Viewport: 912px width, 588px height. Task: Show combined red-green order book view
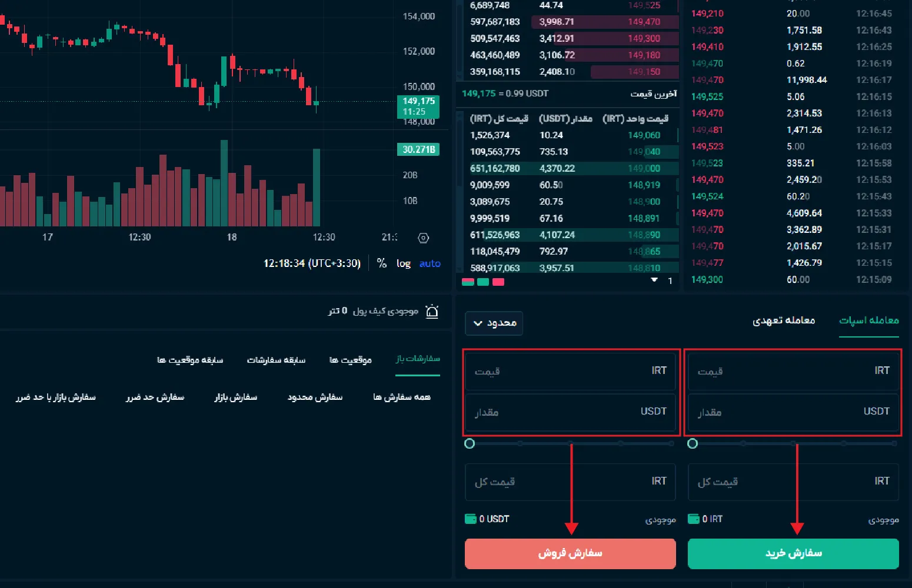click(468, 282)
